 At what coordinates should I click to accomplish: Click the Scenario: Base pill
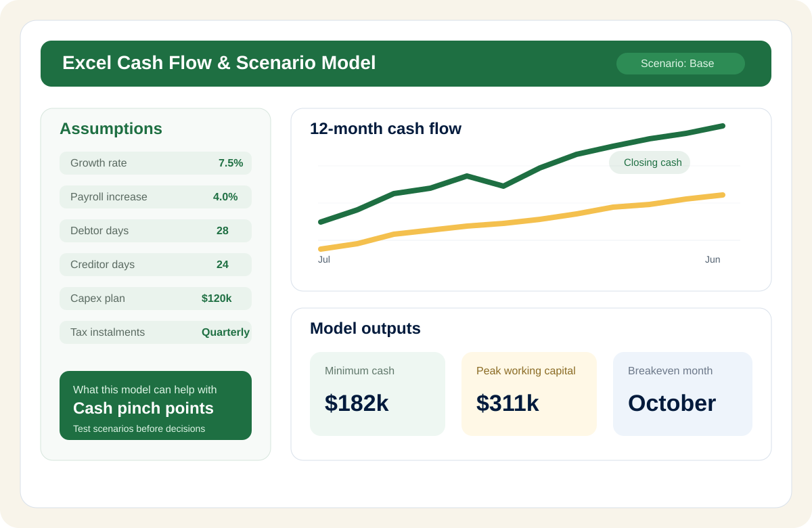pyautogui.click(x=680, y=64)
